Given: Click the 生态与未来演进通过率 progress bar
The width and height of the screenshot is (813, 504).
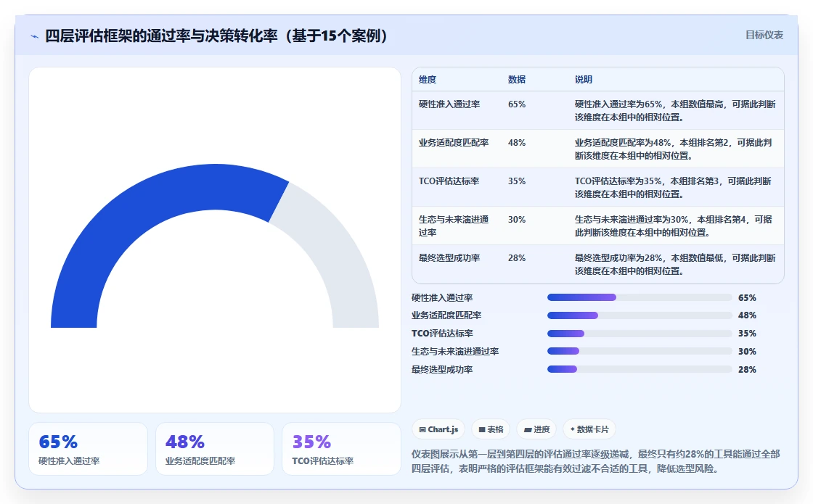Looking at the screenshot, I should coord(640,351).
